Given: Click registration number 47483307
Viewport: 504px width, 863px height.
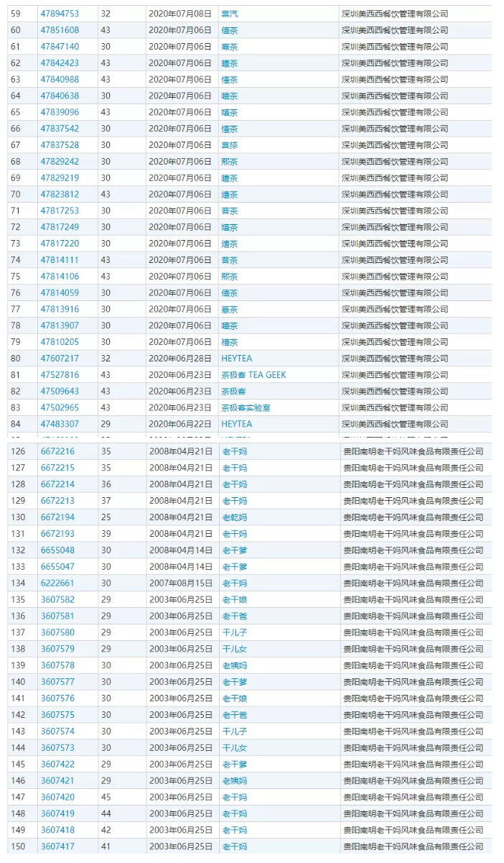Looking at the screenshot, I should click(x=60, y=424).
